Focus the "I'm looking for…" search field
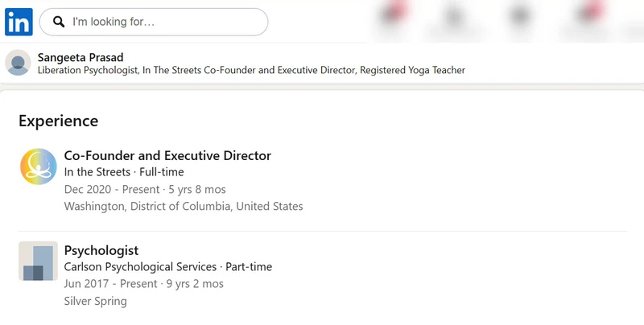The height and width of the screenshot is (325, 644). pos(154,22)
